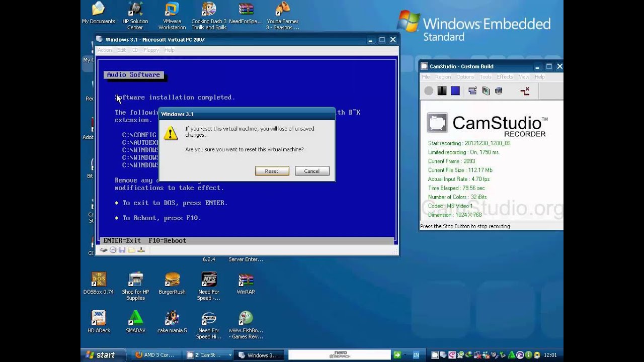Stop recording with the blue square

(x=455, y=91)
